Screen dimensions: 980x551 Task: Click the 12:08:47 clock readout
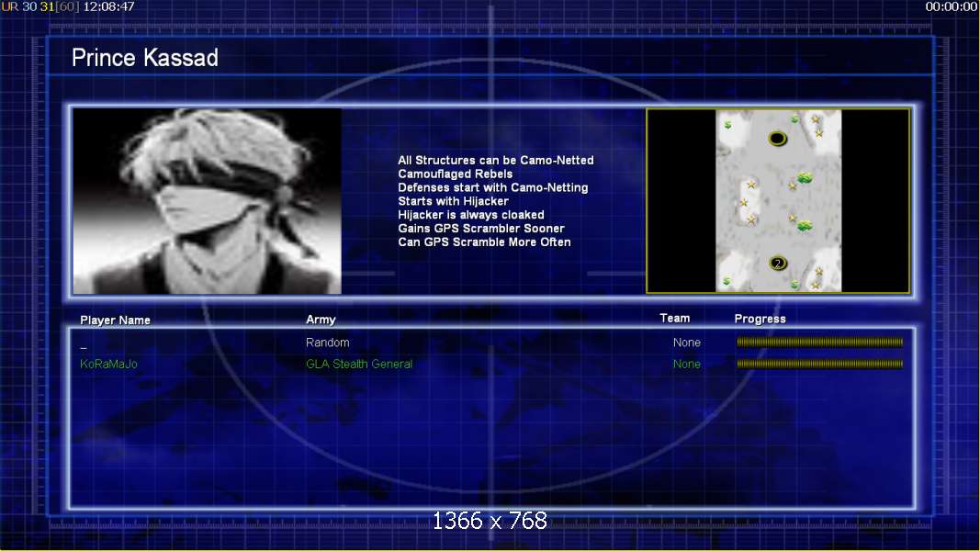coord(108,6)
